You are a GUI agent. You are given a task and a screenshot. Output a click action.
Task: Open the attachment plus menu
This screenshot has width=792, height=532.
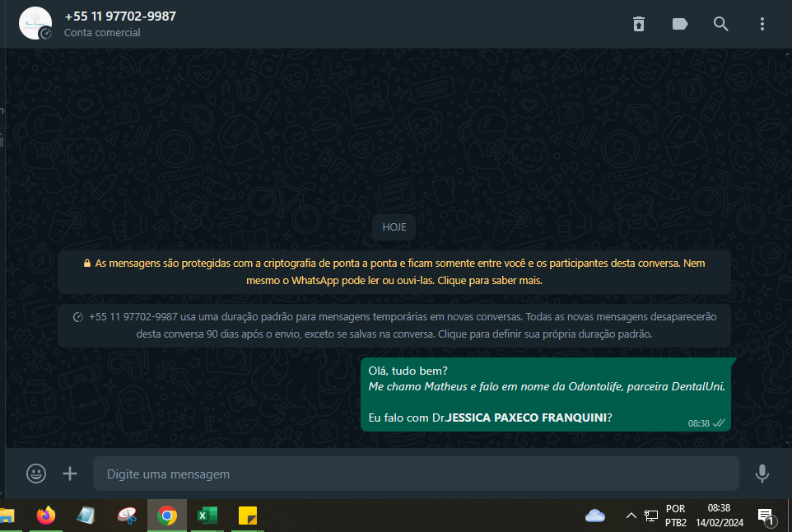pos(70,474)
